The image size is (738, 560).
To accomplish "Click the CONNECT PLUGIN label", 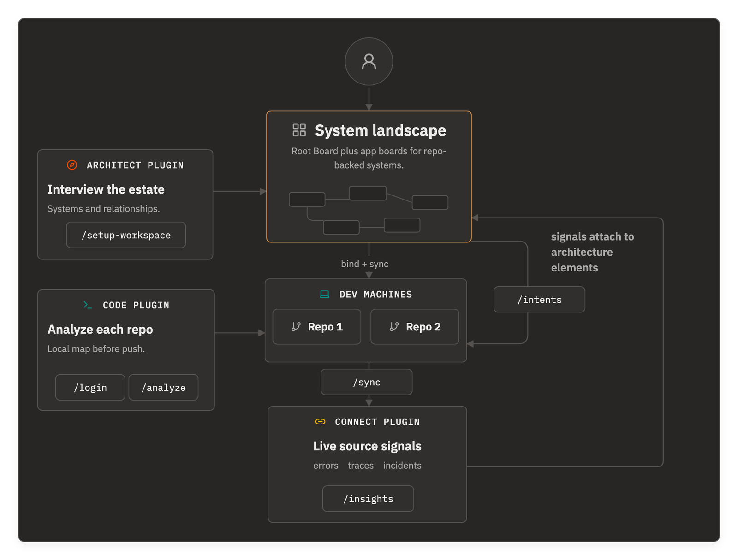I will tap(377, 422).
